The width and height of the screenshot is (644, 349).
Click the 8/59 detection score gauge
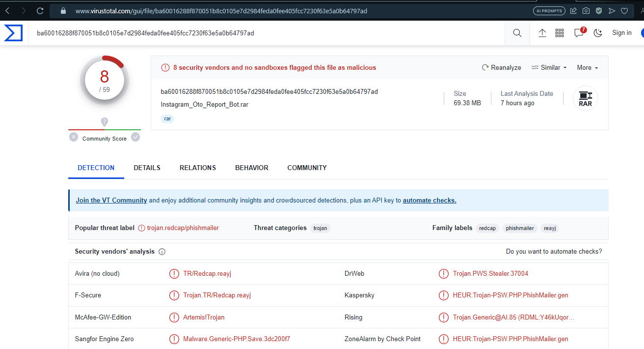[x=105, y=80]
